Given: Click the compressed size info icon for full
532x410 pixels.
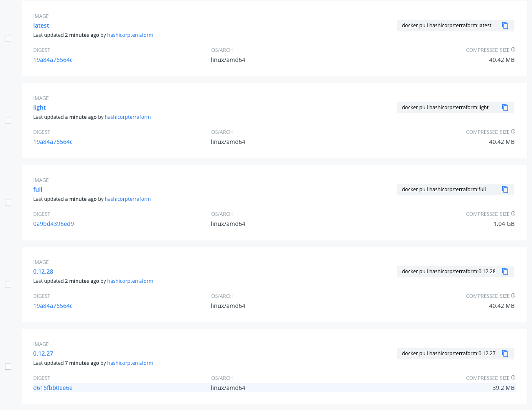Looking at the screenshot, I should 513,213.
